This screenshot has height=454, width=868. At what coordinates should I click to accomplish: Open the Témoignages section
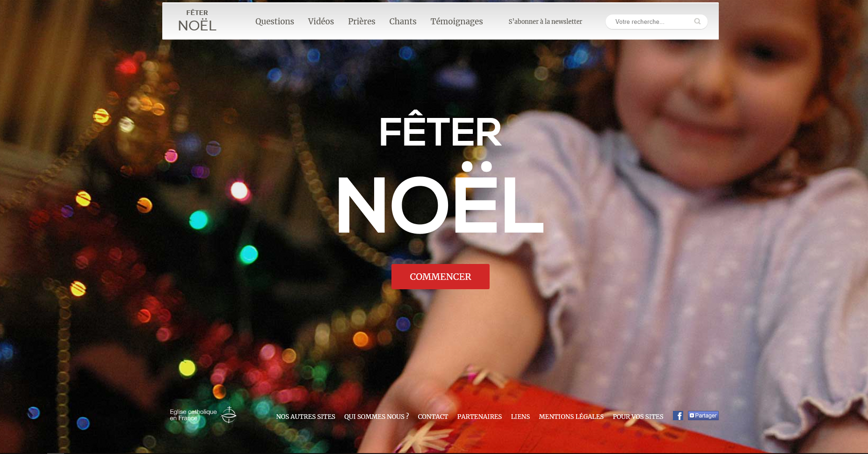click(456, 22)
